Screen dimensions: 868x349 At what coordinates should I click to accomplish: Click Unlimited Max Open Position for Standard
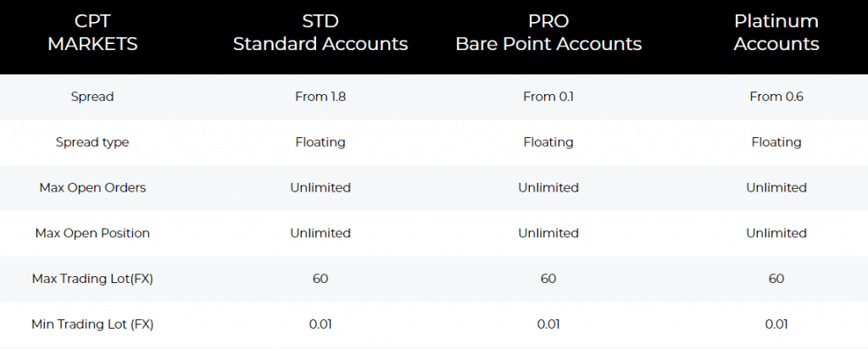(320, 233)
